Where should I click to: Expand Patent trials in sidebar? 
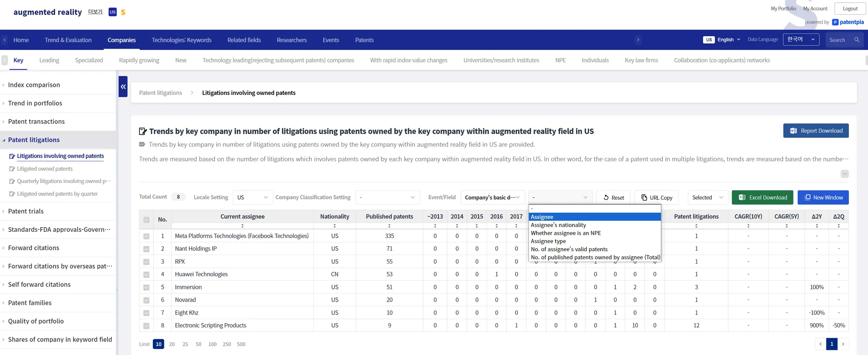(x=26, y=211)
